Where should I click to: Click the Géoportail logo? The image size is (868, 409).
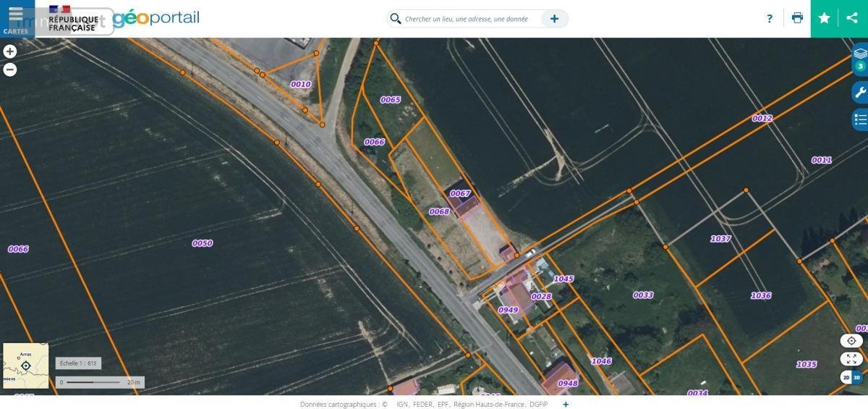tap(156, 18)
